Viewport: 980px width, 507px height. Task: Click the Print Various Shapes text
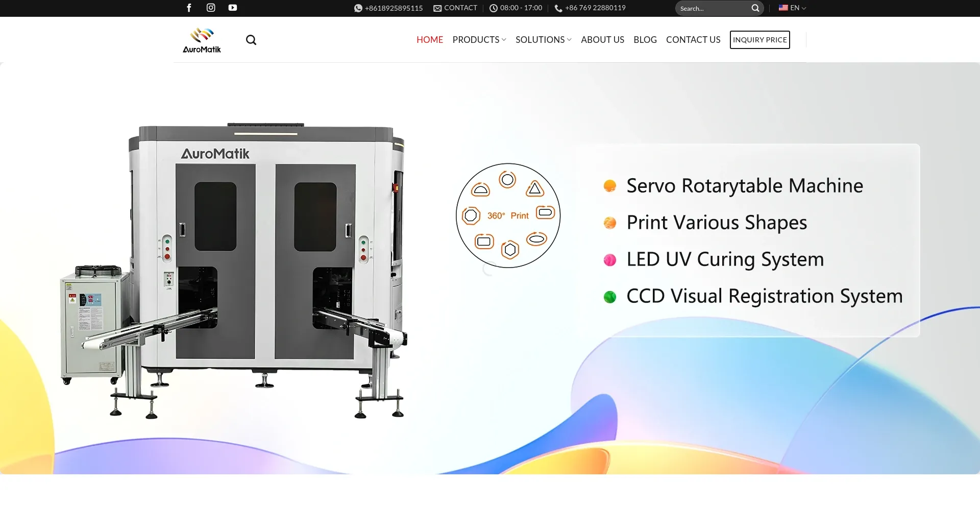(x=717, y=223)
